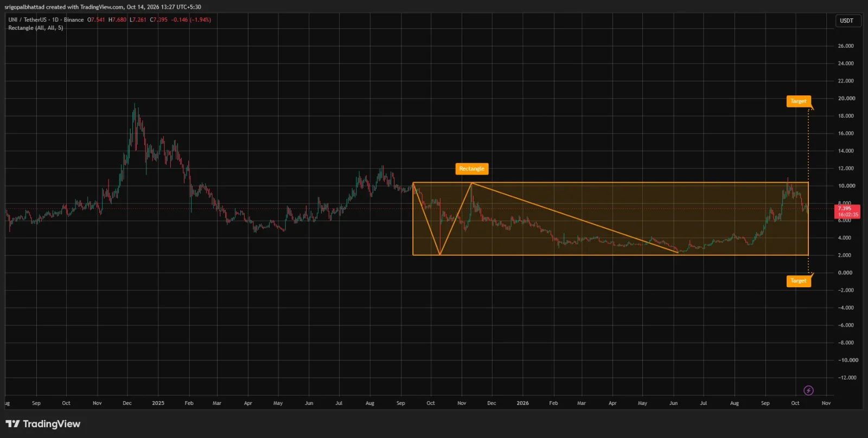This screenshot has width=868, height=438.
Task: Click the TradingView logo
Action: (x=43, y=424)
